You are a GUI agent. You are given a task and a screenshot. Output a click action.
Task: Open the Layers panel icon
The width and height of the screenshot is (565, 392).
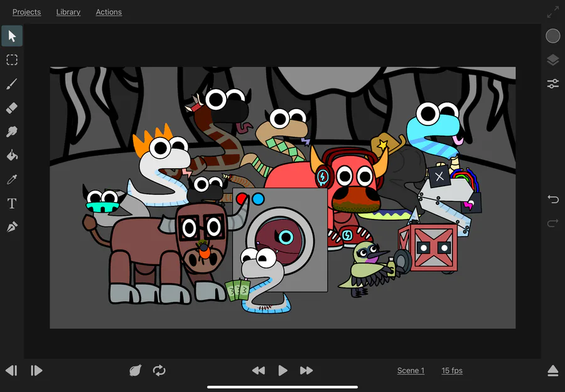pos(552,60)
